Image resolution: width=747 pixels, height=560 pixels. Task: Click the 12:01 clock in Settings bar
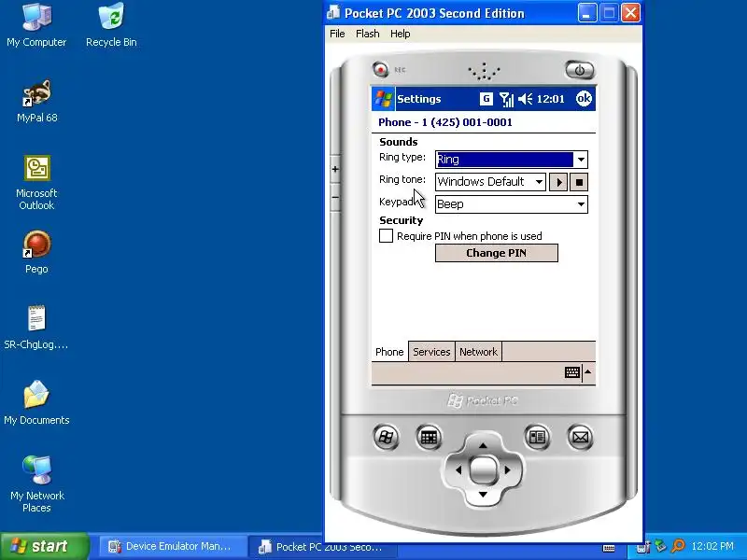point(550,99)
